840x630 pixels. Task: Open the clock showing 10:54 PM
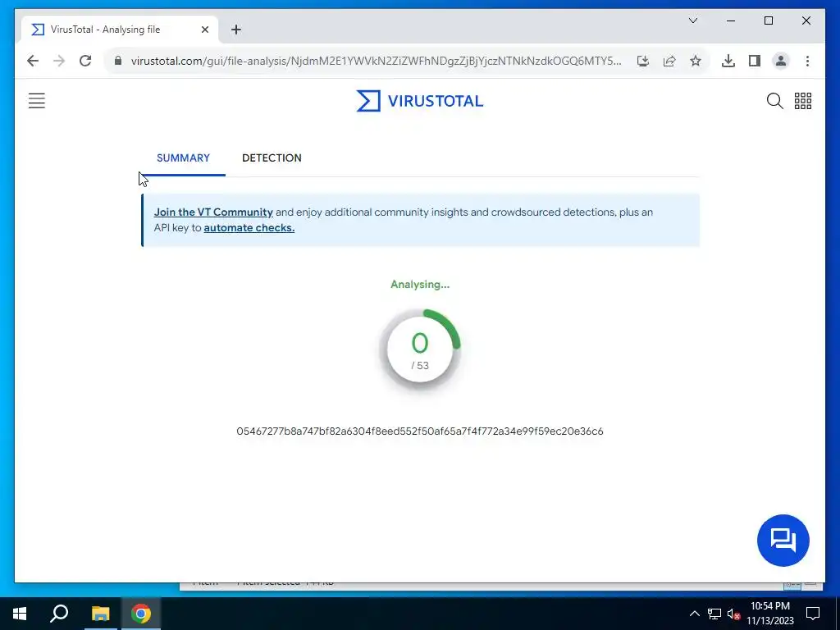pyautogui.click(x=770, y=614)
